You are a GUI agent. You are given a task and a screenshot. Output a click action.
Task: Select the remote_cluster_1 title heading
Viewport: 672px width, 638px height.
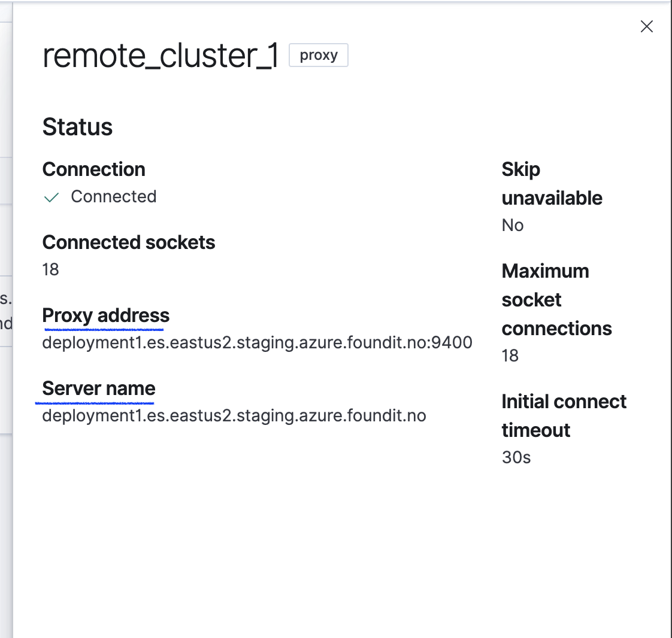tap(161, 55)
